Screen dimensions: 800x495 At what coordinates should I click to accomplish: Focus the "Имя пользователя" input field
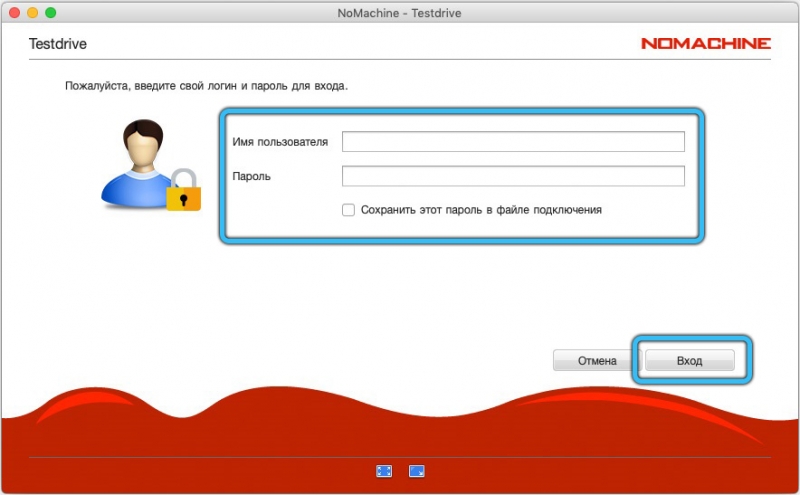tap(513, 141)
